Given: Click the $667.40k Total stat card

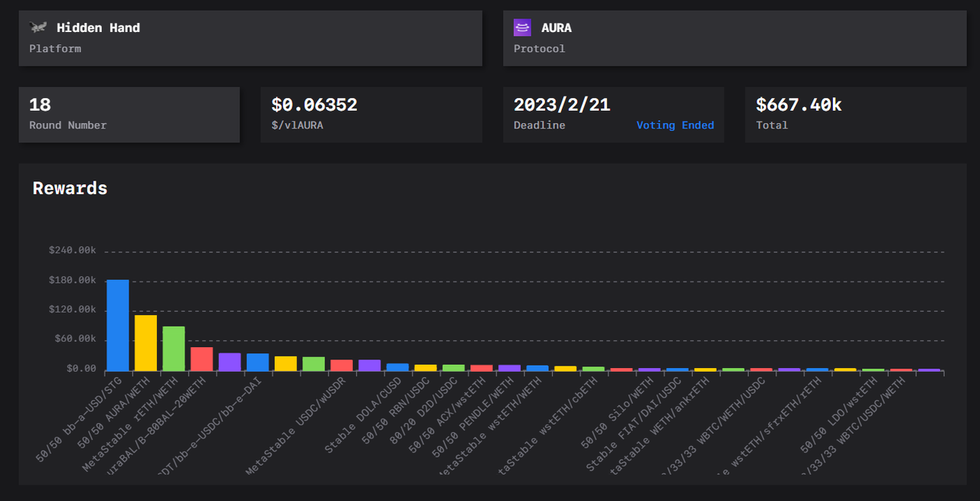Looking at the screenshot, I should tap(854, 114).
